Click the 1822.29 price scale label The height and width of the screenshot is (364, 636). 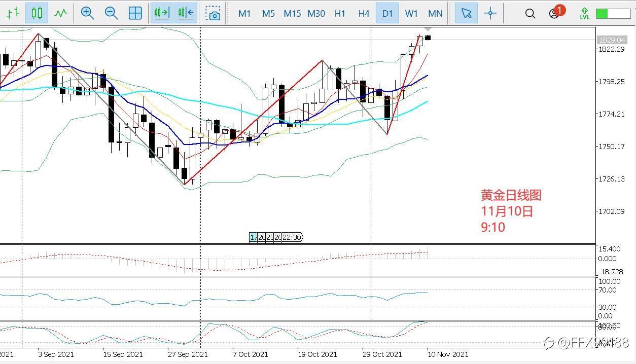click(x=611, y=49)
